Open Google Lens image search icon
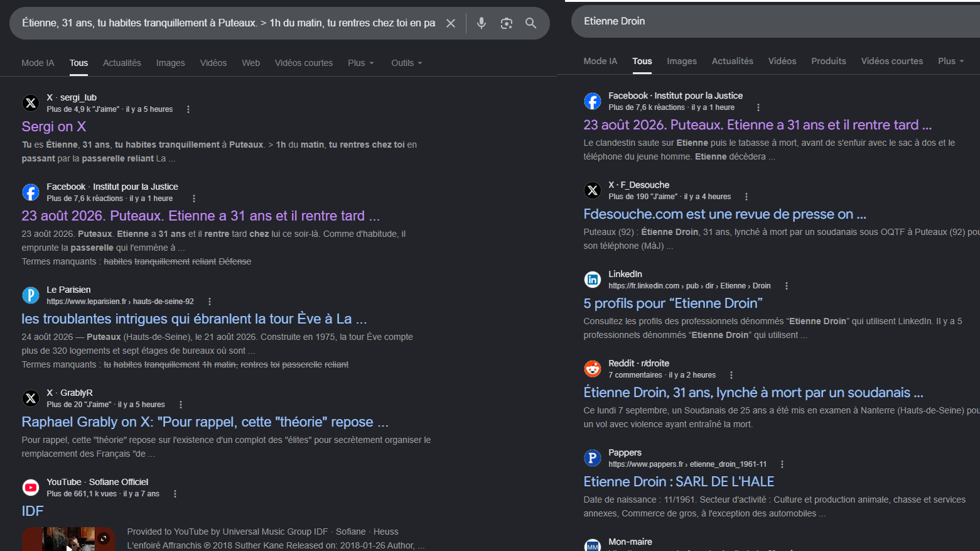 pyautogui.click(x=506, y=23)
